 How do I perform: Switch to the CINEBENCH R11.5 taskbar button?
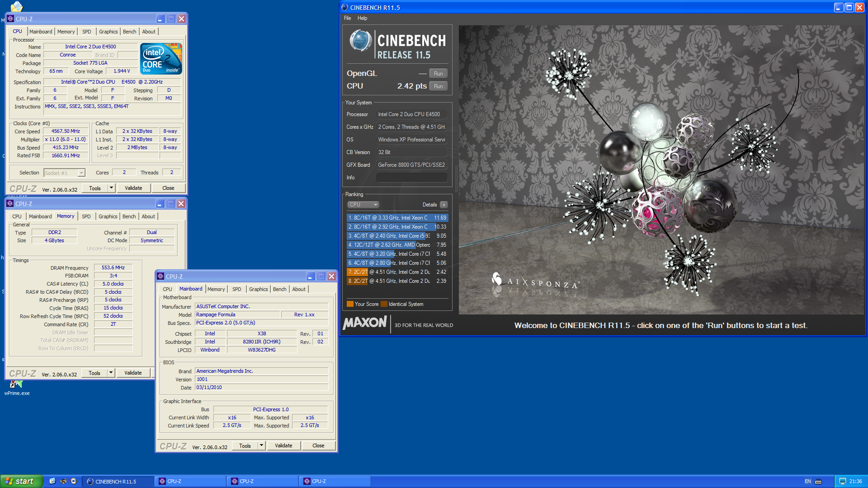pos(118,482)
